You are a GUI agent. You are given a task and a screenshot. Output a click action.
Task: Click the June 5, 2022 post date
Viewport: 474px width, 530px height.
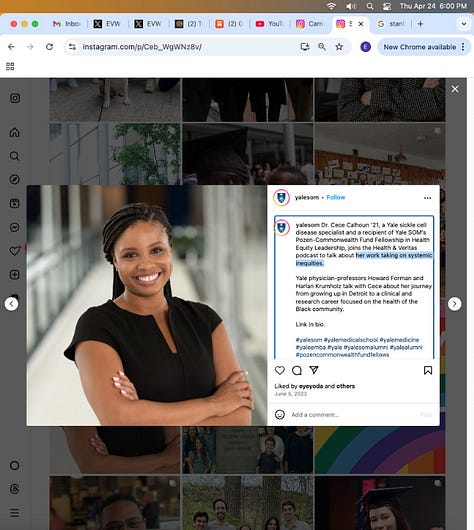point(290,394)
